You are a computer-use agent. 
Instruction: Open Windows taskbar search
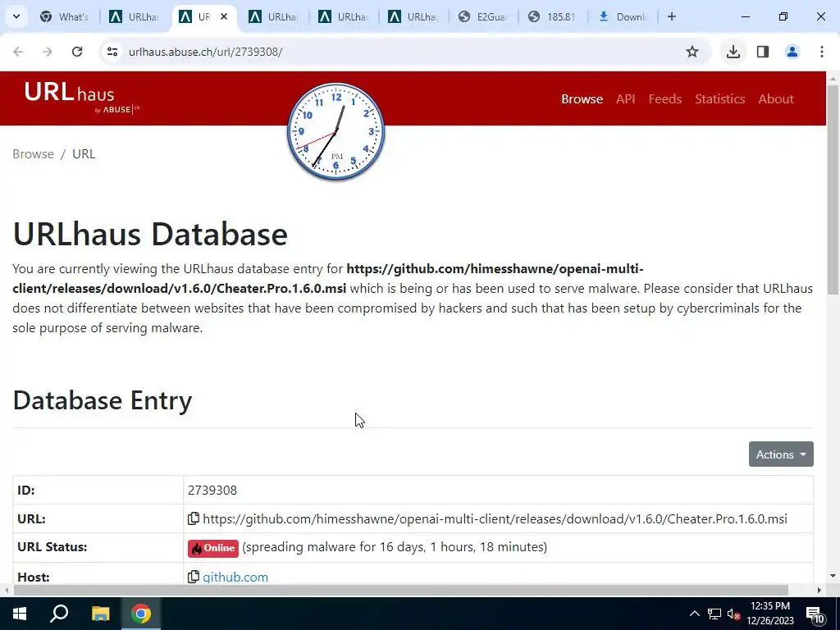pyautogui.click(x=59, y=614)
